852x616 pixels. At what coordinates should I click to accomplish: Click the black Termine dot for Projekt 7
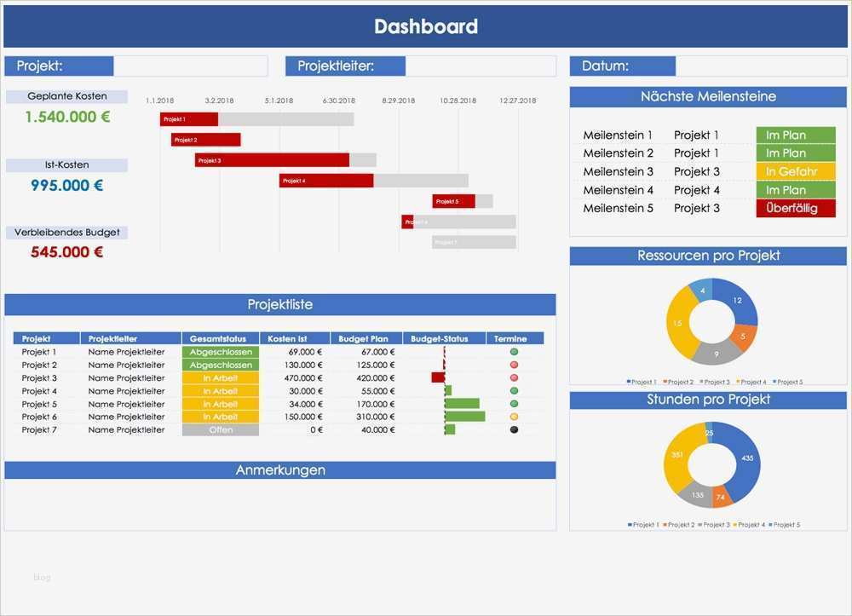pyautogui.click(x=514, y=429)
